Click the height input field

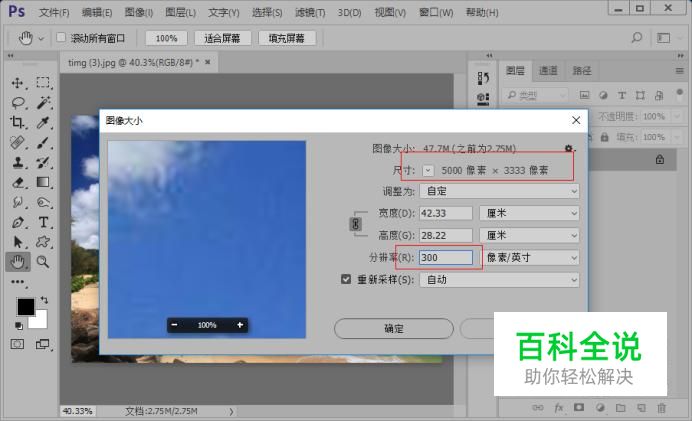[446, 235]
